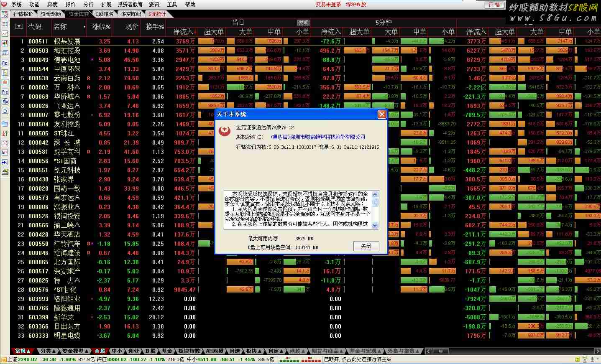601x364 pixels.
Task: Open the 系统 menu
Action: (x=17, y=4)
